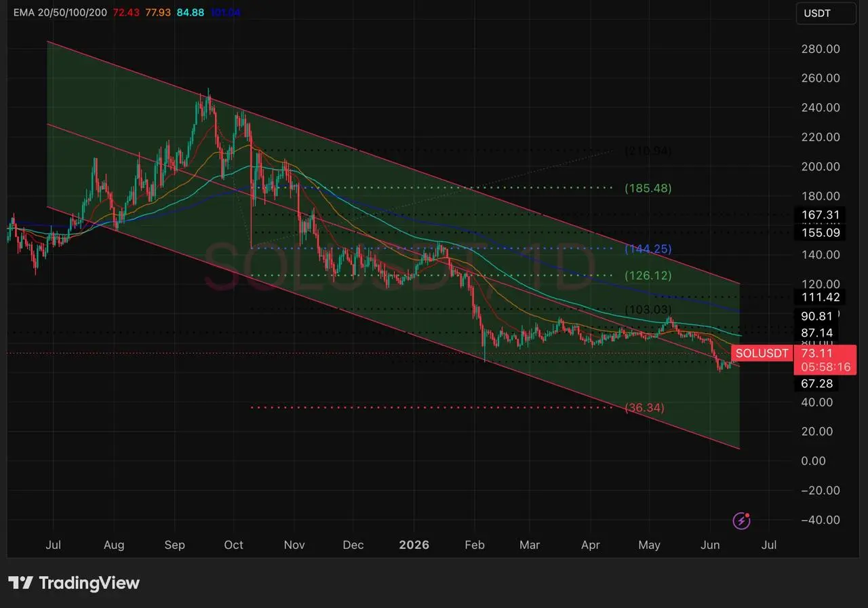The width and height of the screenshot is (868, 608).
Task: Click 280.00 on the price scale
Action: 820,49
